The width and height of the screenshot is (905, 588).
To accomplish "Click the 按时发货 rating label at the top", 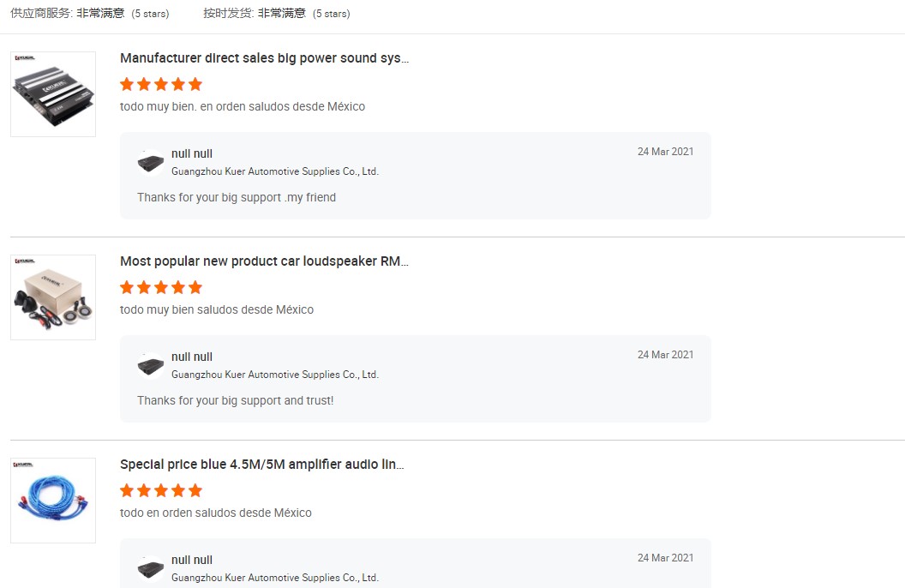I will (x=228, y=14).
